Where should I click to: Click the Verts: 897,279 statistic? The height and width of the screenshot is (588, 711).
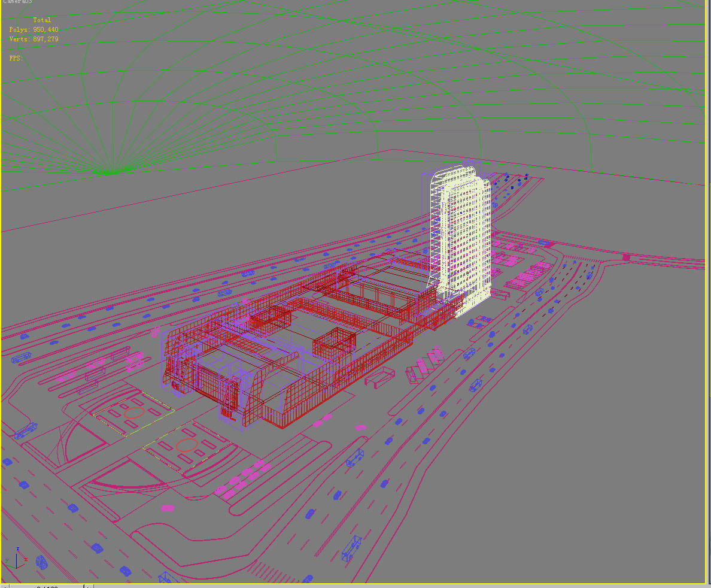[x=34, y=39]
